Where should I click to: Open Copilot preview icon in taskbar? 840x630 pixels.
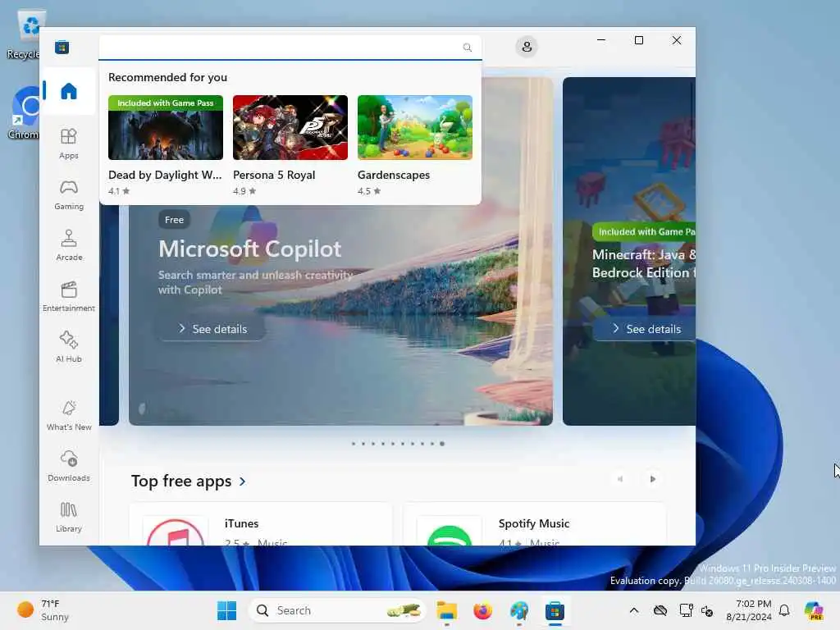(x=814, y=610)
